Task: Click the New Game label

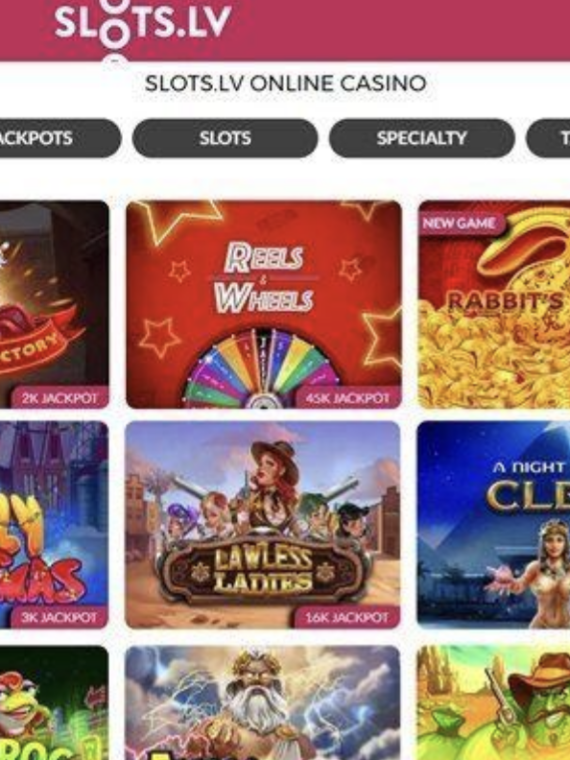Action: 459,223
